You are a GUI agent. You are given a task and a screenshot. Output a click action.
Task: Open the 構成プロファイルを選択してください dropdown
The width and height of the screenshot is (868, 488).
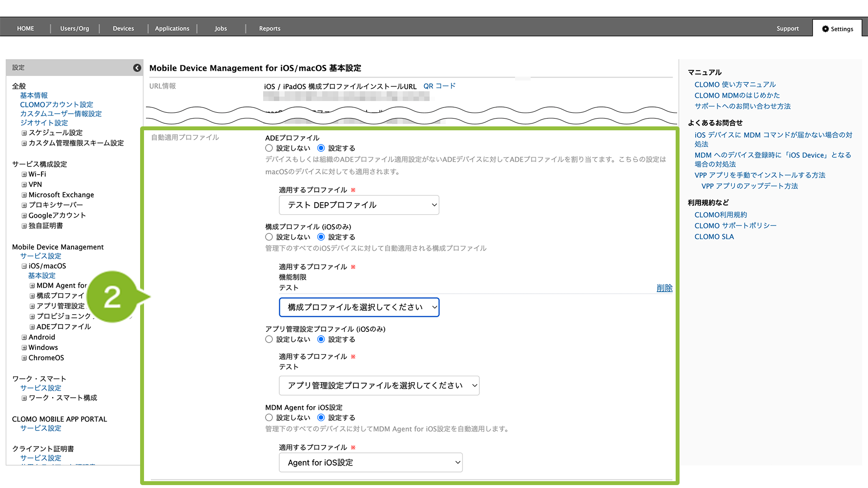click(x=359, y=307)
